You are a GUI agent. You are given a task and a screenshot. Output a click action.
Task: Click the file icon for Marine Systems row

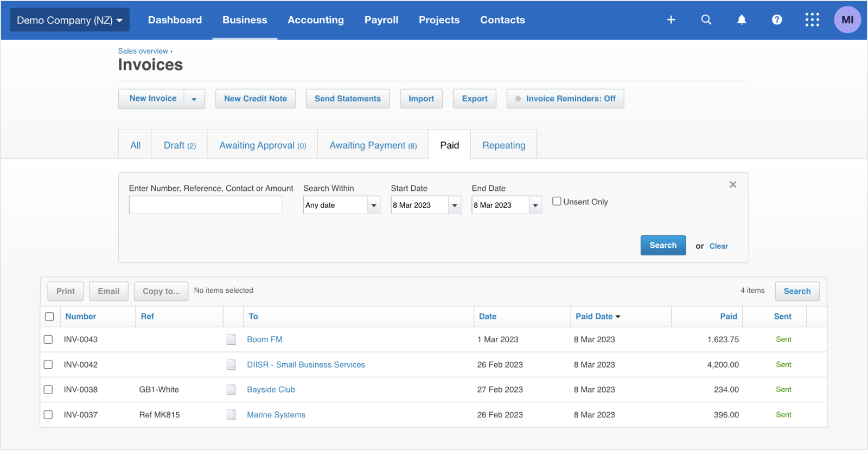pos(231,415)
